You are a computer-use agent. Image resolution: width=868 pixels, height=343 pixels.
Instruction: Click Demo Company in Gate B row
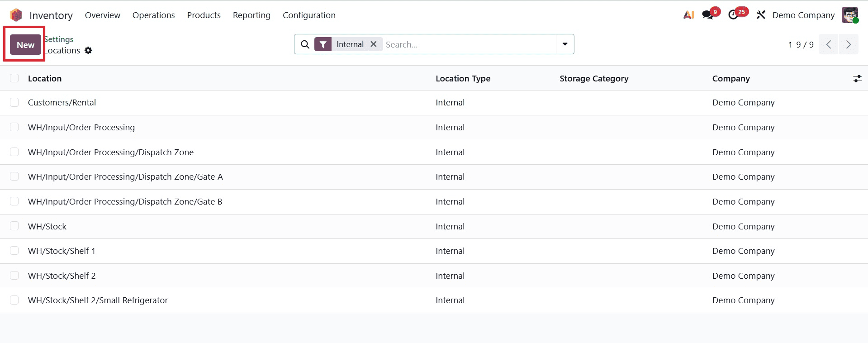point(743,201)
